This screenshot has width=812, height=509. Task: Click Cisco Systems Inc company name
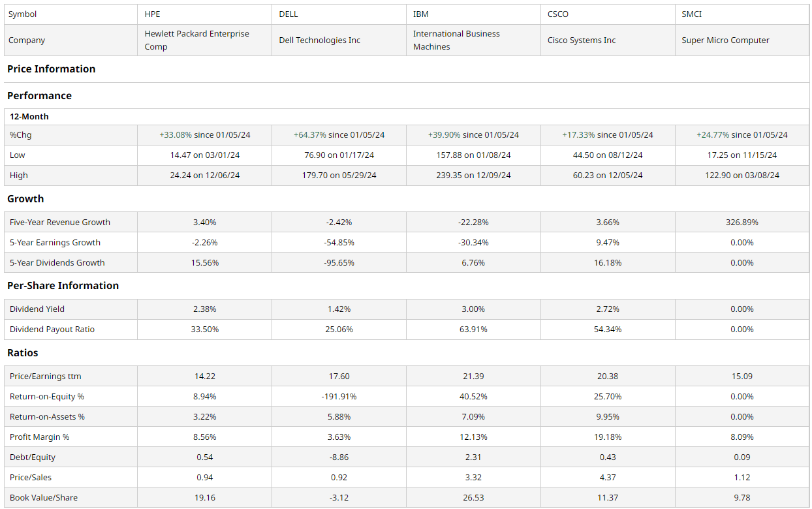(x=582, y=40)
